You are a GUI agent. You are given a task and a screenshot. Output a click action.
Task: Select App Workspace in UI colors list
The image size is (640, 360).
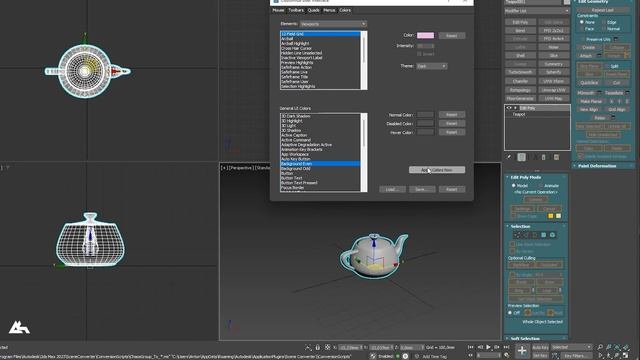pyautogui.click(x=295, y=154)
